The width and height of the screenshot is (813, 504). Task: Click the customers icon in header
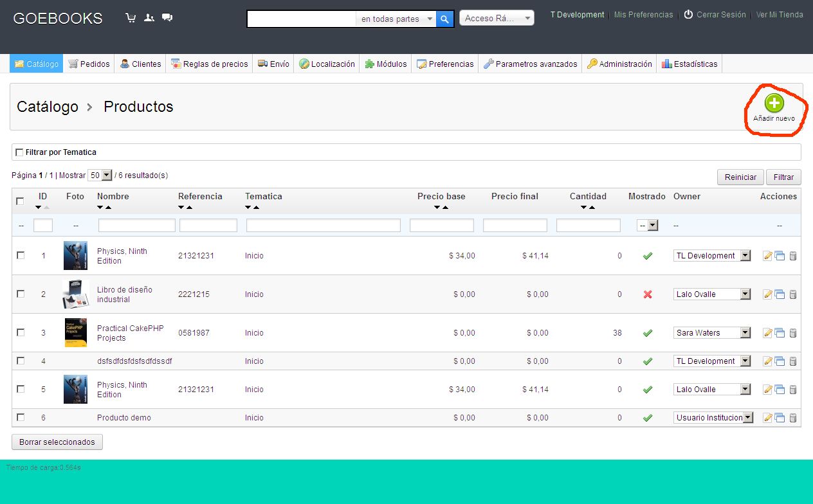coord(149,18)
